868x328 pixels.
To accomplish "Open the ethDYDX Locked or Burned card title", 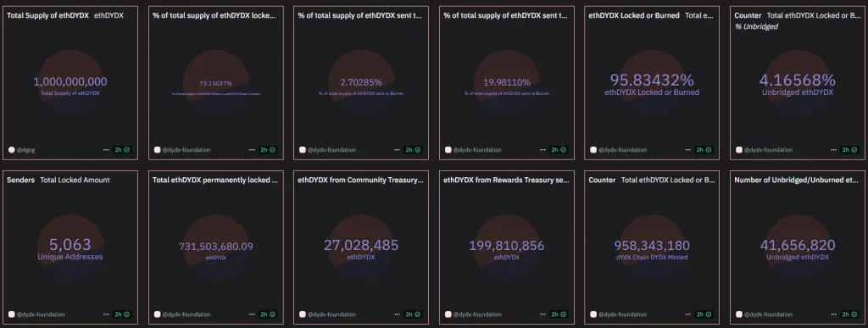I will 634,15.
